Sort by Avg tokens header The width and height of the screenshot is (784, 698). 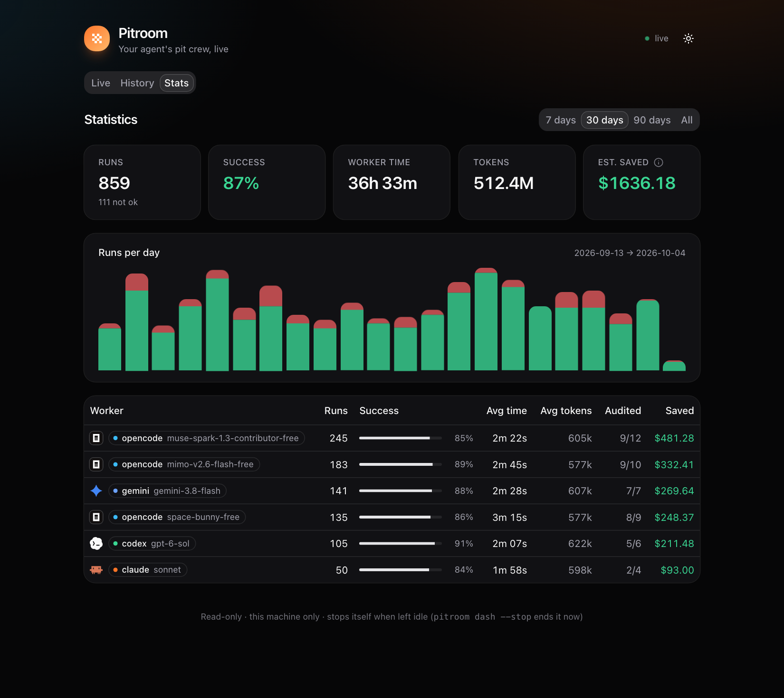click(x=566, y=411)
